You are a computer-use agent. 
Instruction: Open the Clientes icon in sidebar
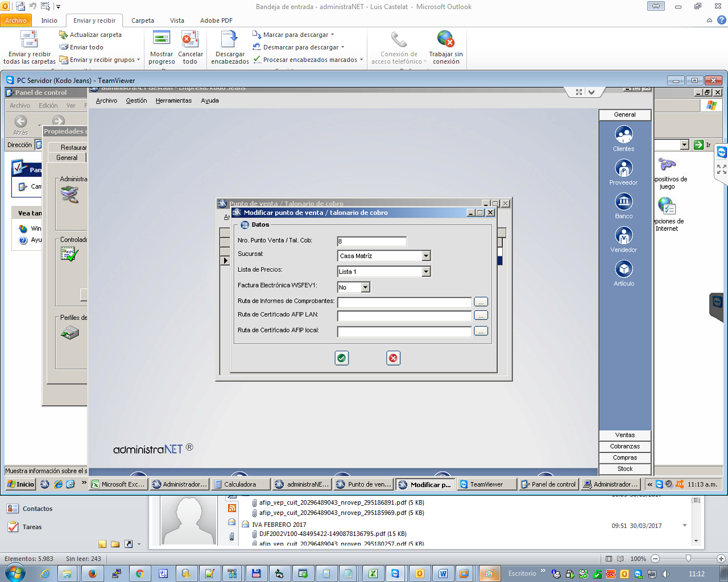623,135
